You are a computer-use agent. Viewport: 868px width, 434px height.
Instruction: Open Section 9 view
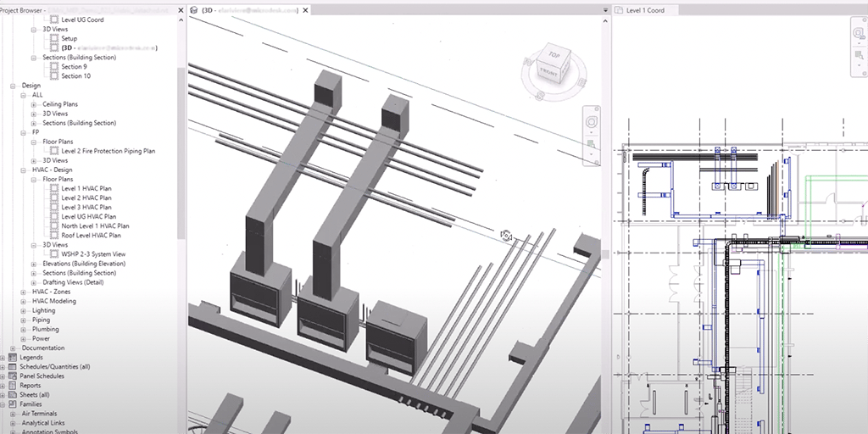(74, 66)
